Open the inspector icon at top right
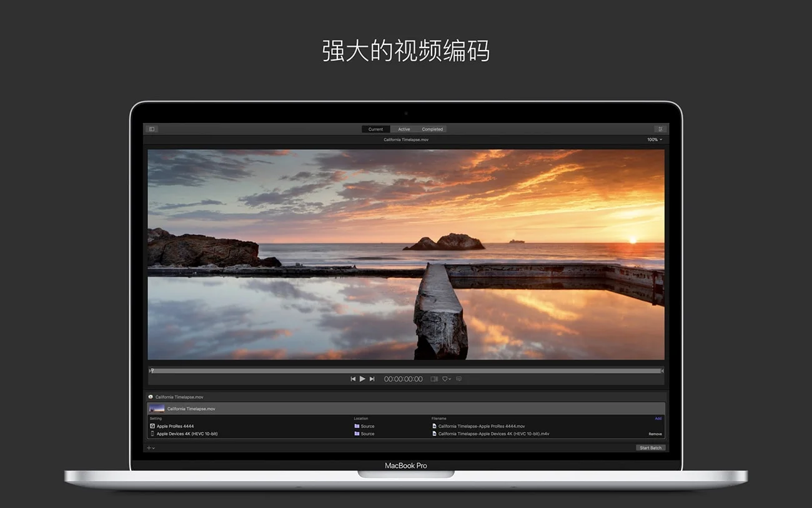The image size is (812, 508). [660, 129]
